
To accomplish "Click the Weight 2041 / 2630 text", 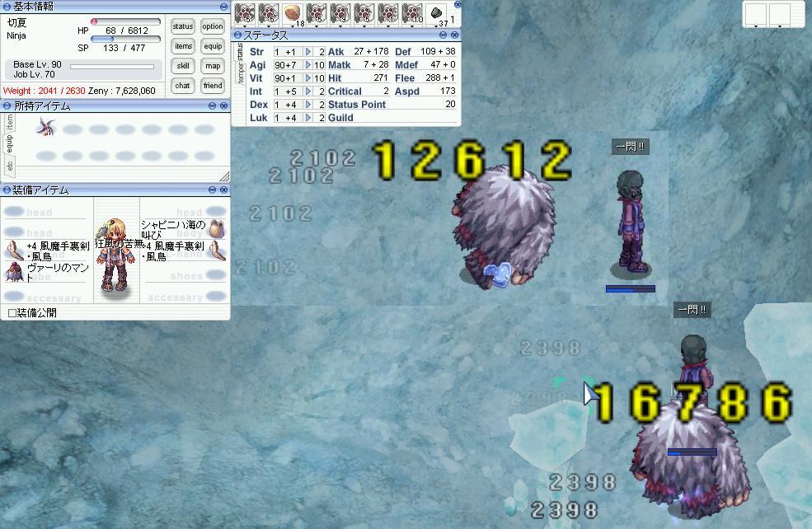I will coord(44,91).
